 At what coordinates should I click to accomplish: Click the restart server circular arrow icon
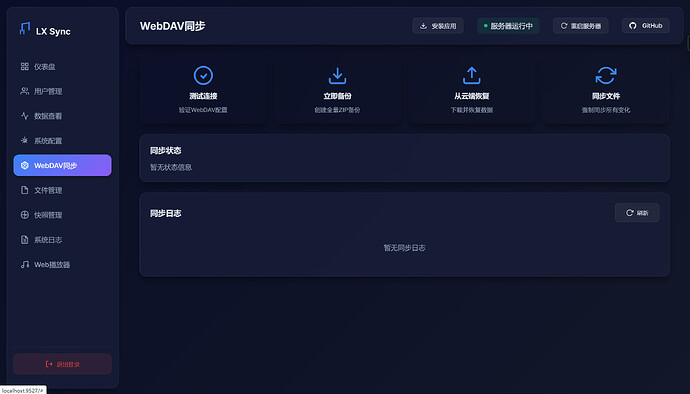coord(564,26)
